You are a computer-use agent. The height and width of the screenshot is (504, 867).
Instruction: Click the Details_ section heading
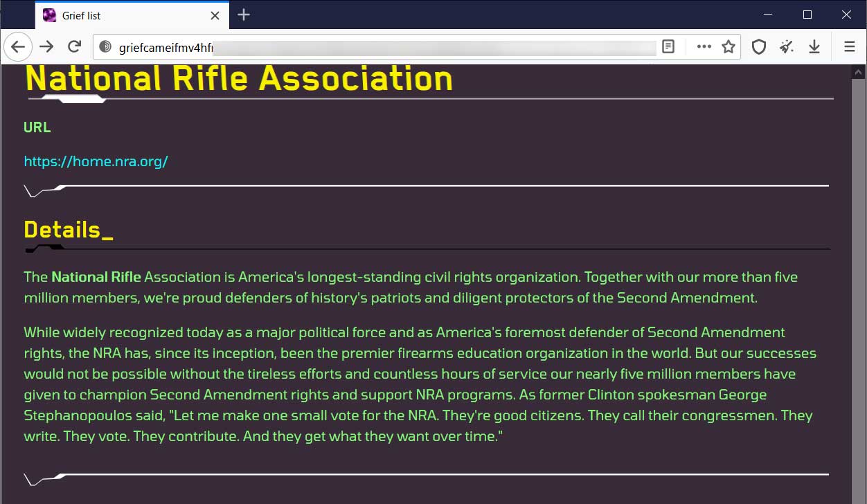tap(69, 229)
